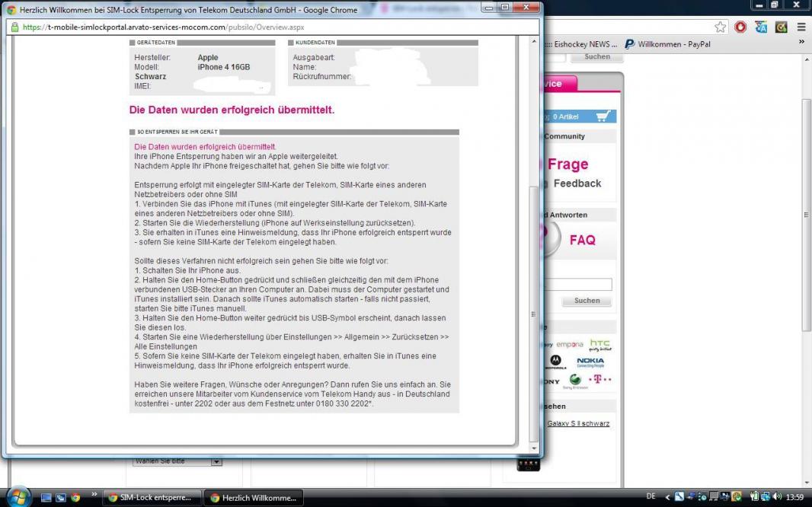Screen dimensions: 812x507
Task: Open the red stop-sign adblock extension
Action: pyautogui.click(x=740, y=27)
